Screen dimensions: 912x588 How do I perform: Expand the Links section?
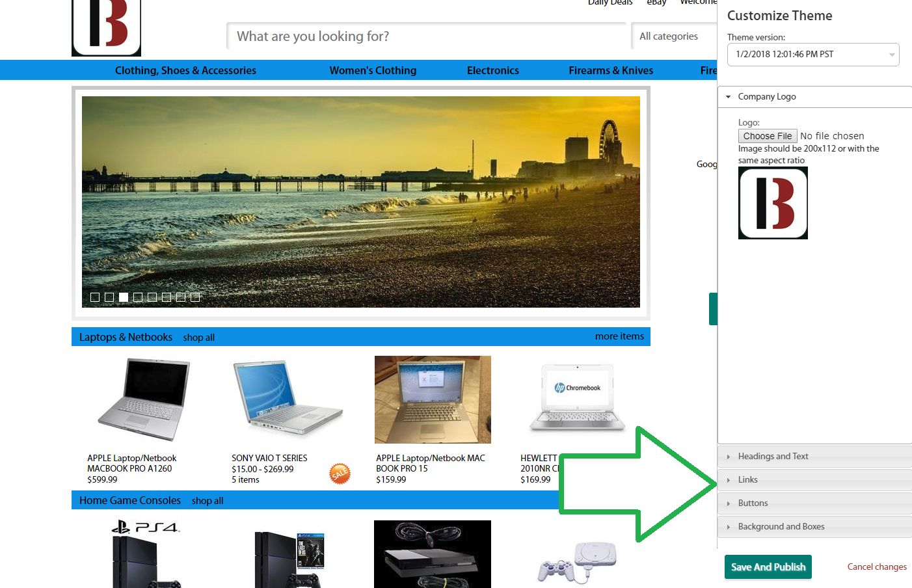coord(747,480)
